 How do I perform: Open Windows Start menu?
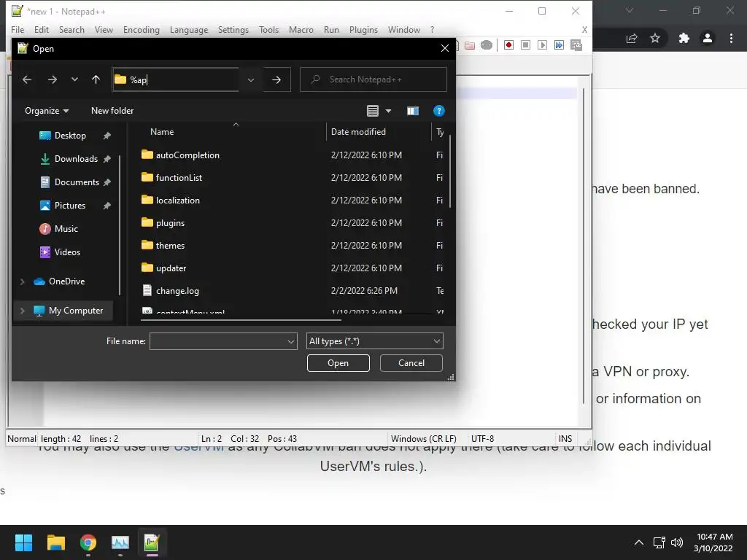23,542
